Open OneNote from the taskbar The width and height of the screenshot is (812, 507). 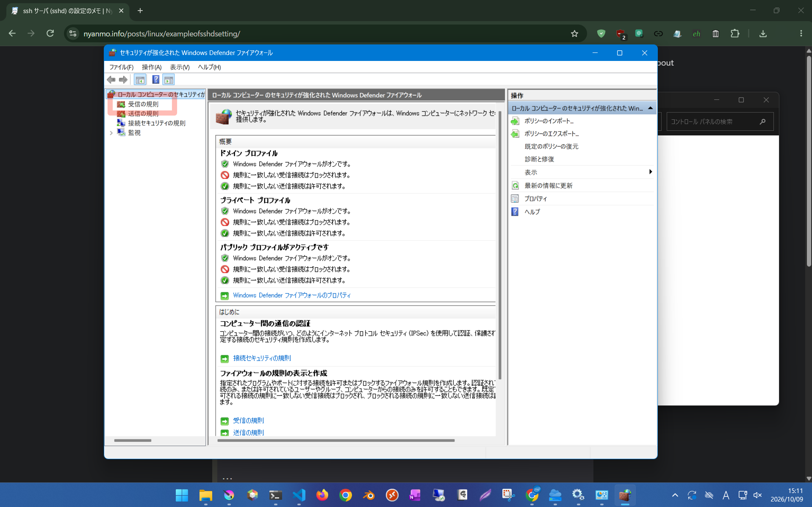415,495
